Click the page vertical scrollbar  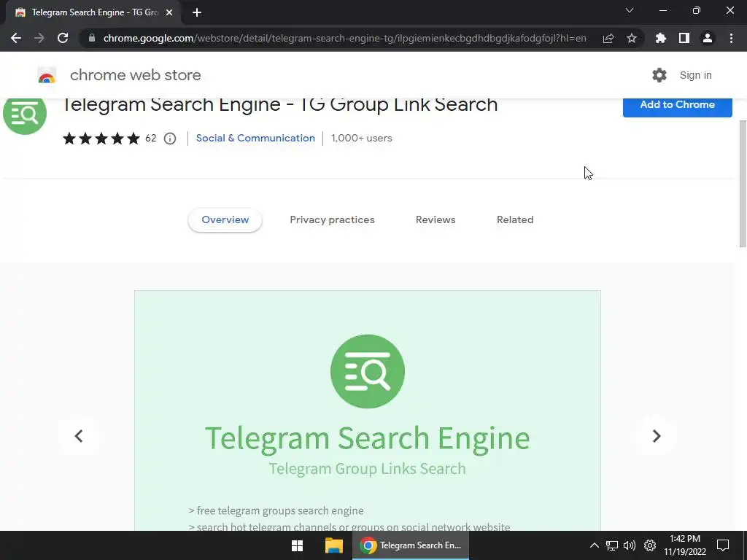(x=743, y=184)
